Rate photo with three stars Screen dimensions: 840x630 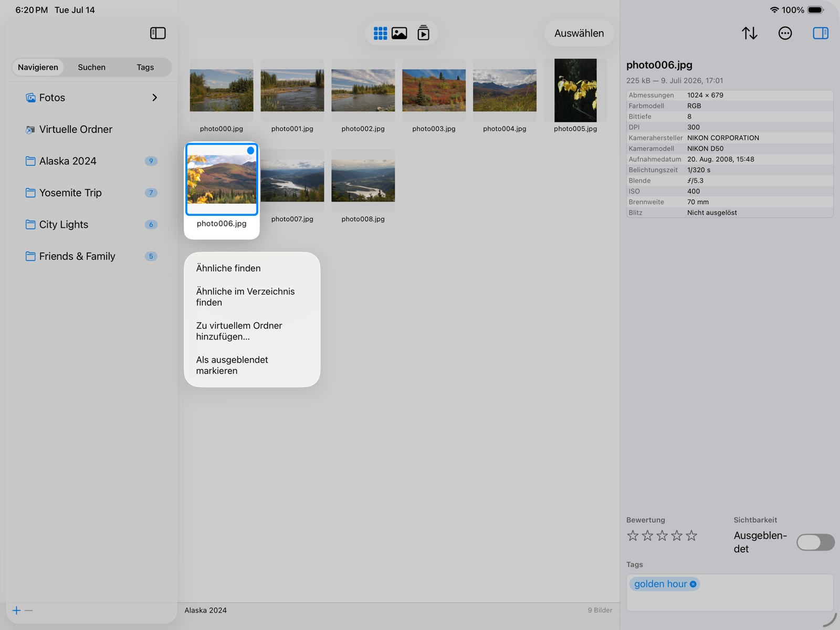click(662, 535)
